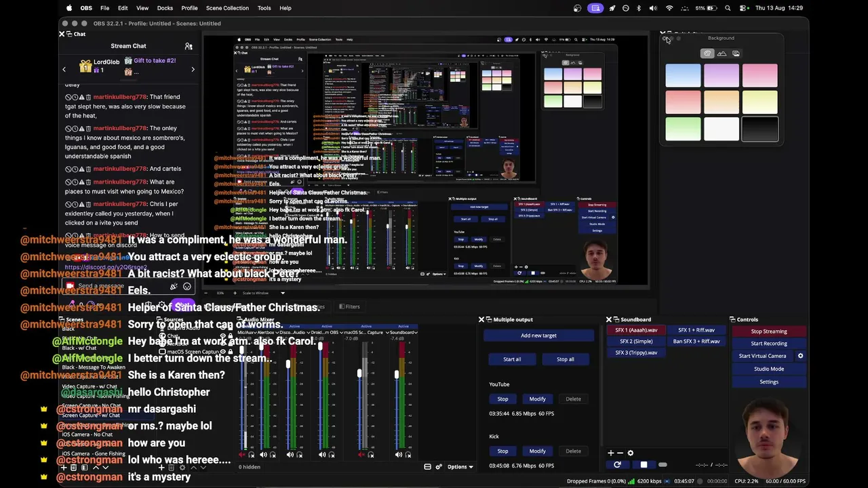Open the File menu
868x488 pixels.
pos(104,8)
